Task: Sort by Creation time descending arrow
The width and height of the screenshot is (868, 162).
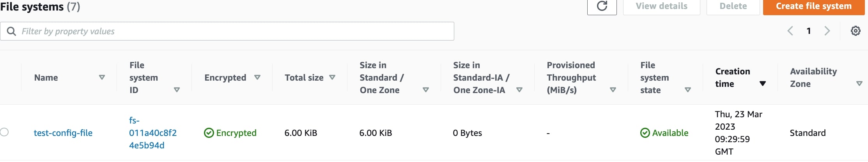Action: [x=763, y=84]
